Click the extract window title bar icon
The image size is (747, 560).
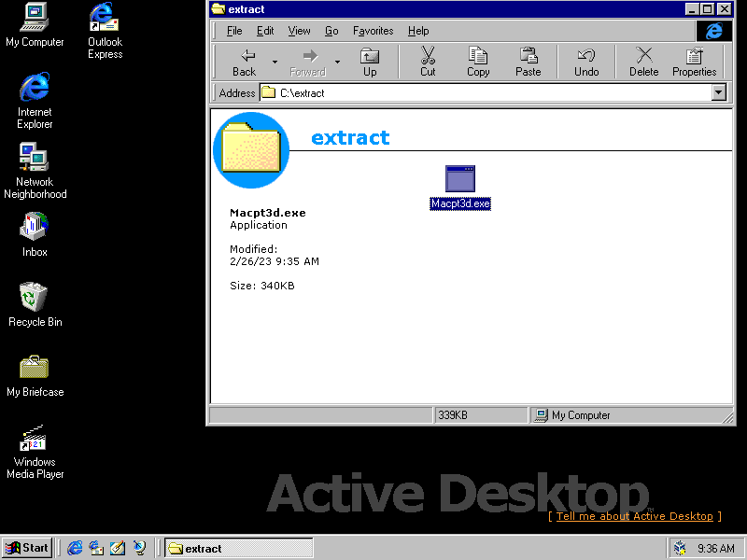tap(218, 9)
